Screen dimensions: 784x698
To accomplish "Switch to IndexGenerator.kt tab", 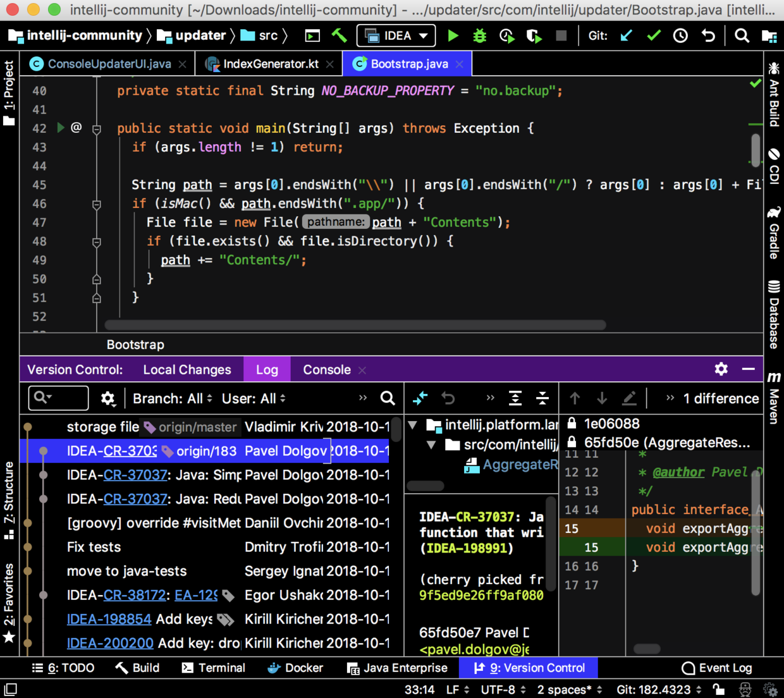I will [271, 64].
